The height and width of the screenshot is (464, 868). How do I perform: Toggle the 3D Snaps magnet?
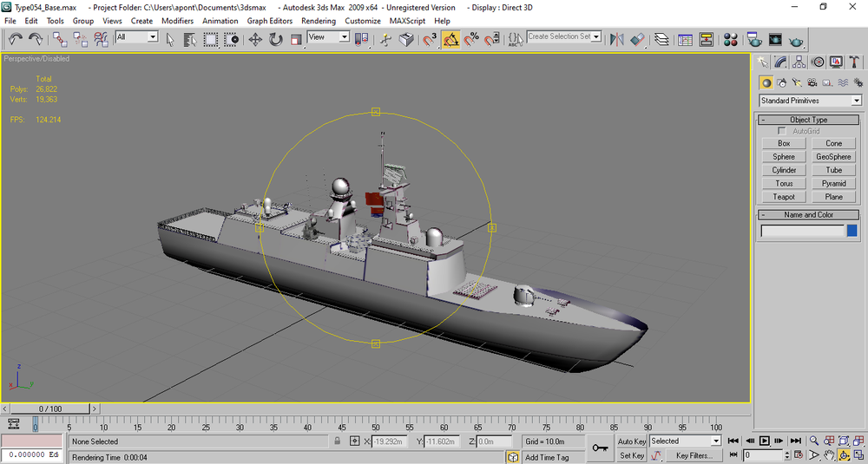point(431,39)
